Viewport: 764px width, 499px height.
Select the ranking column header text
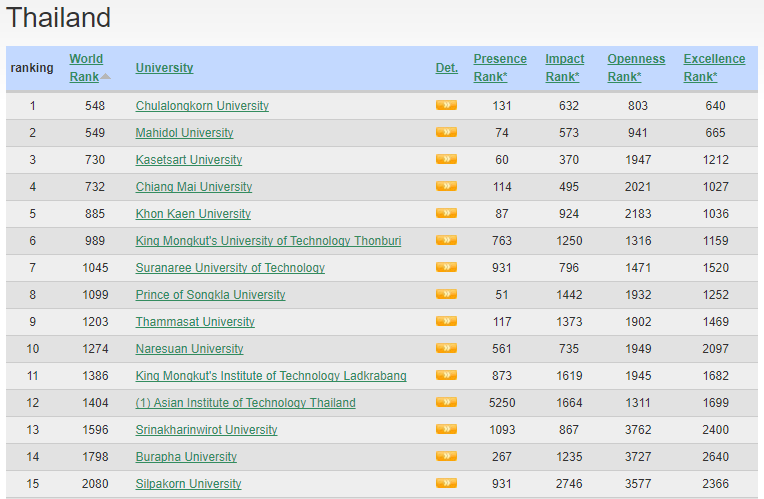tap(32, 68)
